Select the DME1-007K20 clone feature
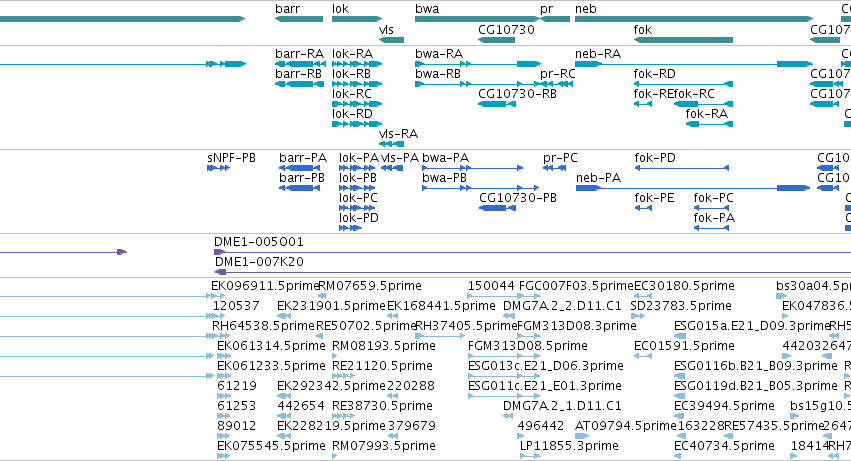This screenshot has width=851, height=461. tap(533, 272)
